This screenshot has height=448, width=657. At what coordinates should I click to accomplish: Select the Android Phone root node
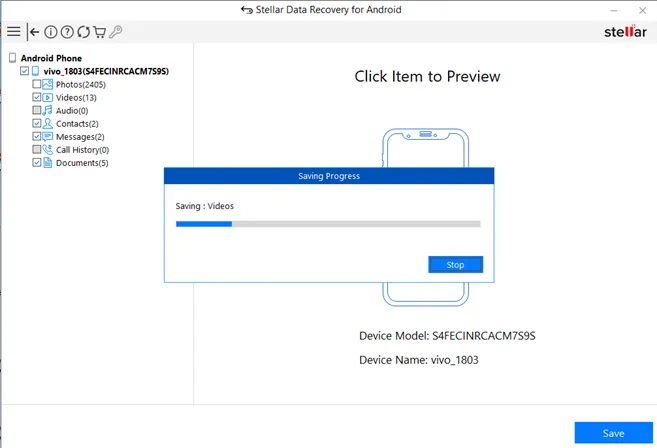(x=54, y=59)
